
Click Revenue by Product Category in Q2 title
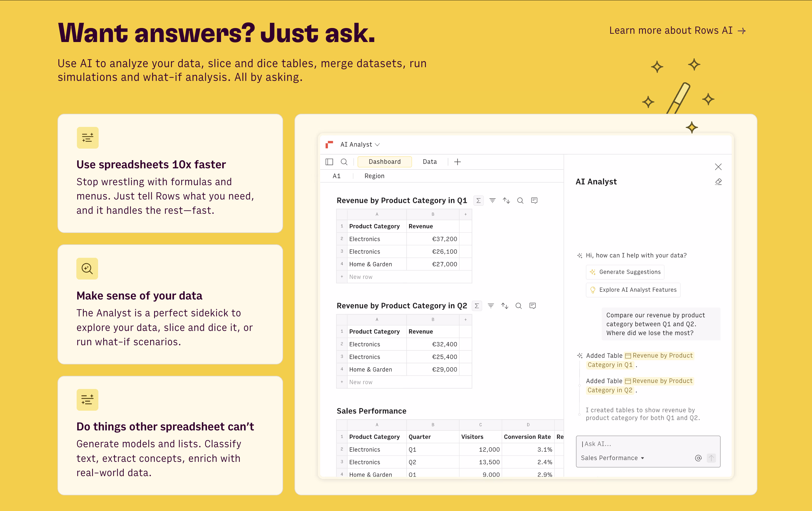tap(402, 306)
